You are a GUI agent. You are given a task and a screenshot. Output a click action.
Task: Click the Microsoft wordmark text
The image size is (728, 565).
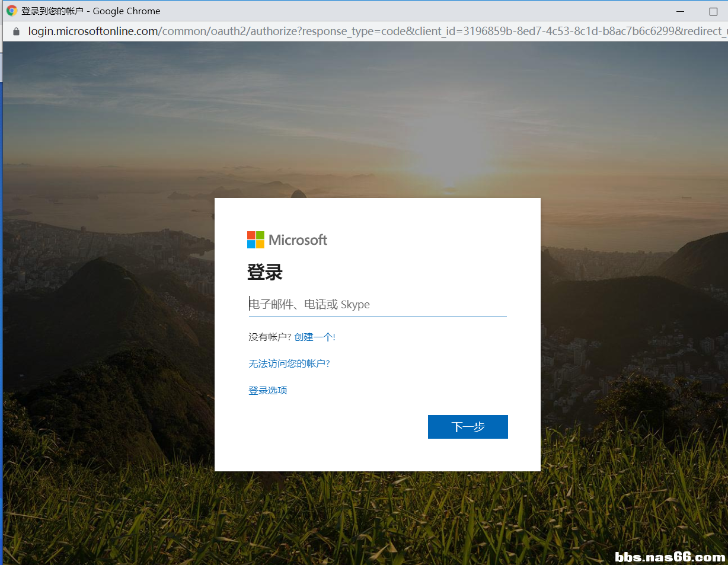point(298,240)
